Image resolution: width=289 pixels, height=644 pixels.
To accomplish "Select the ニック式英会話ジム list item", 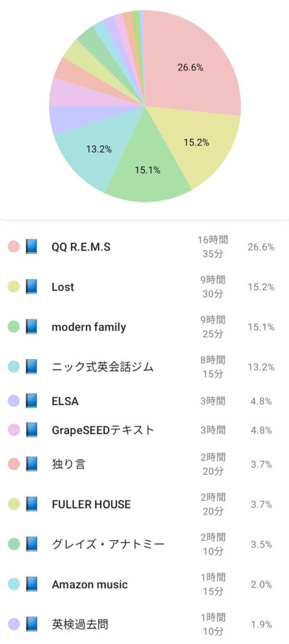I will coord(144,367).
